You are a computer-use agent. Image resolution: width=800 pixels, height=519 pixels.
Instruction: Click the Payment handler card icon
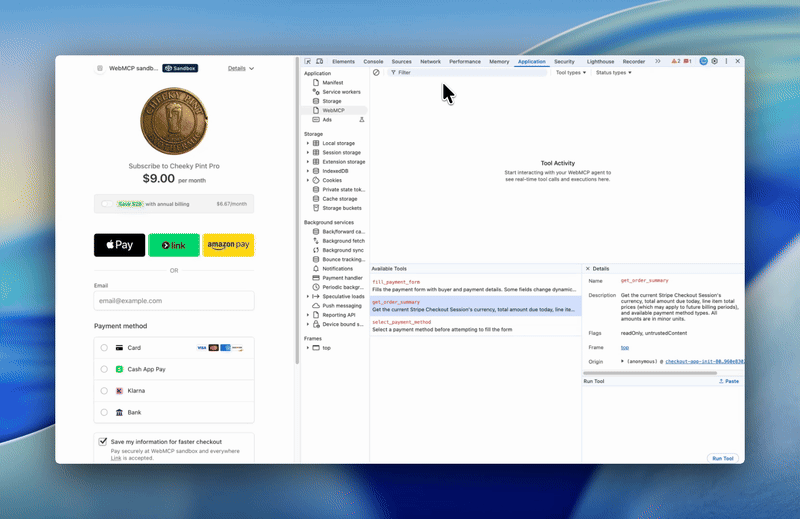coord(316,278)
